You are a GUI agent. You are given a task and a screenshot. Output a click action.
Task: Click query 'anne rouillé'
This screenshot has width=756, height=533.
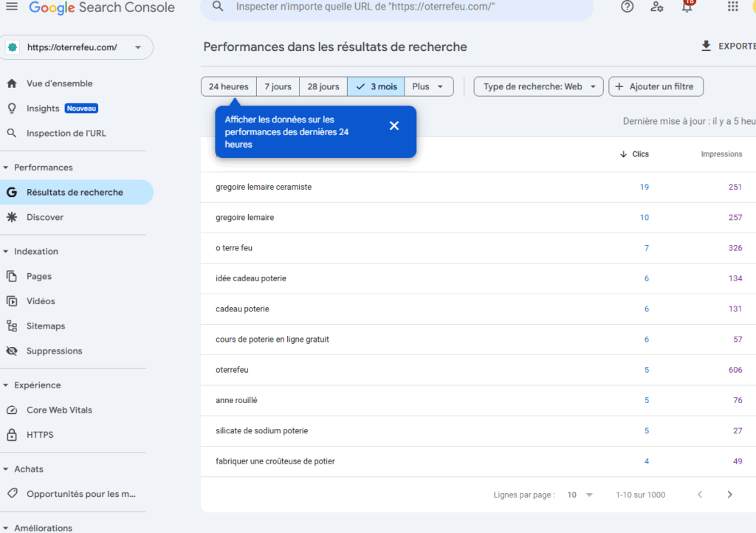click(236, 400)
